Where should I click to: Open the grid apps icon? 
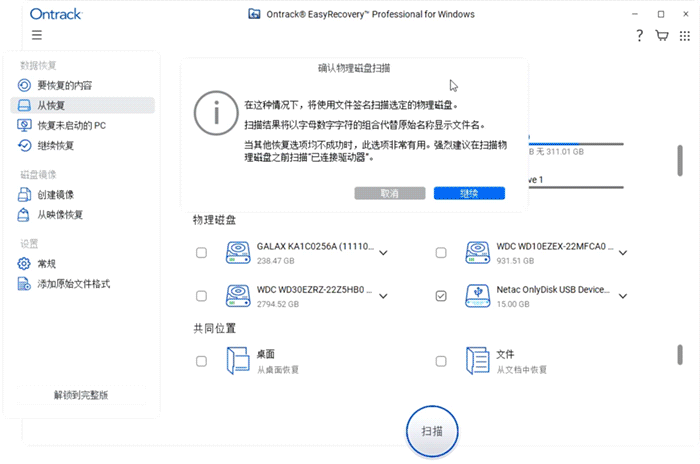click(684, 36)
